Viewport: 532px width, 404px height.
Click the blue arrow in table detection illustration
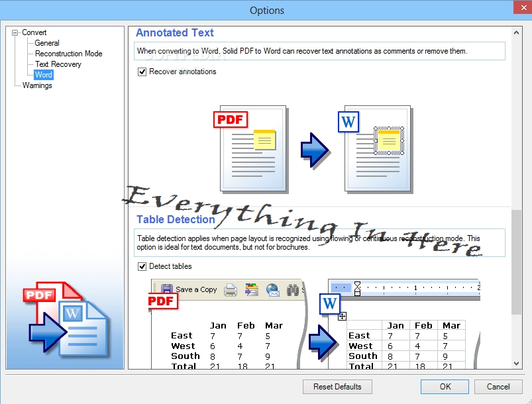[x=324, y=342]
